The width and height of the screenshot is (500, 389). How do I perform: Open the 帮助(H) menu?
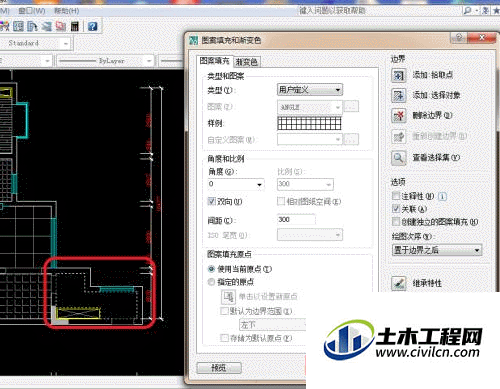[x=67, y=11]
